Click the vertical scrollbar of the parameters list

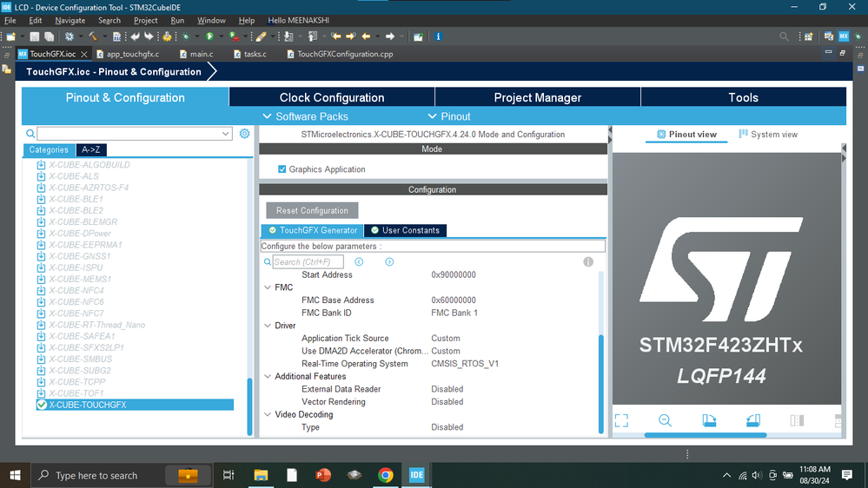click(x=601, y=384)
